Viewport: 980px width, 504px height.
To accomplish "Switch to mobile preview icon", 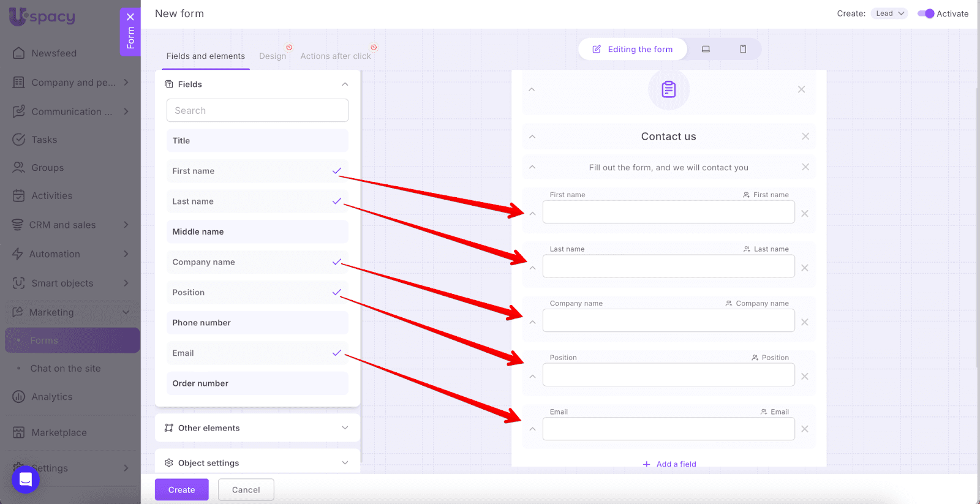I will pos(743,49).
